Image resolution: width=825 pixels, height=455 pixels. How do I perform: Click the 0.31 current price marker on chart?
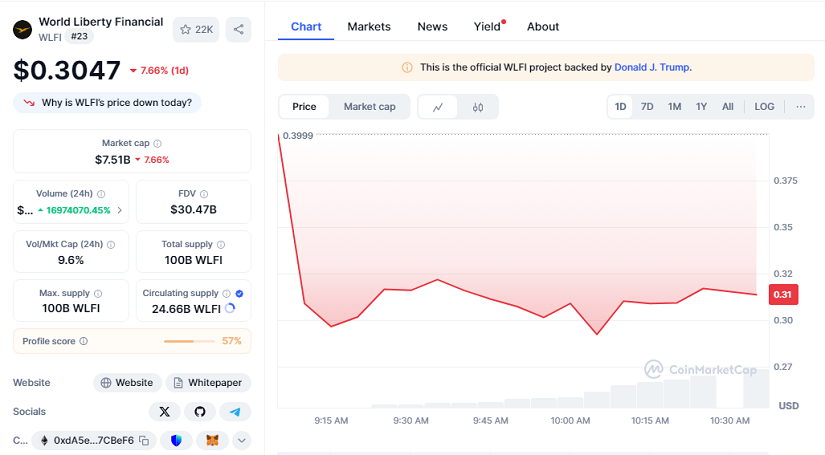tap(783, 295)
